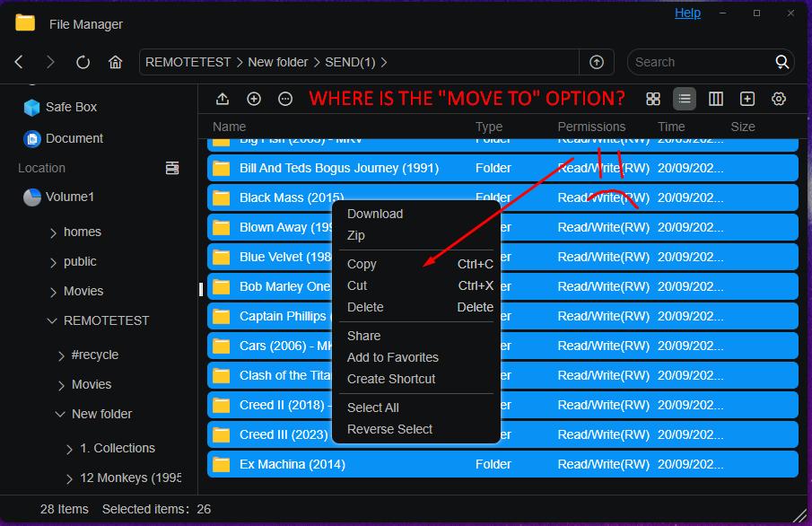Switch to grid thumbnail view
Viewport: 812px width, 526px height.
click(653, 99)
